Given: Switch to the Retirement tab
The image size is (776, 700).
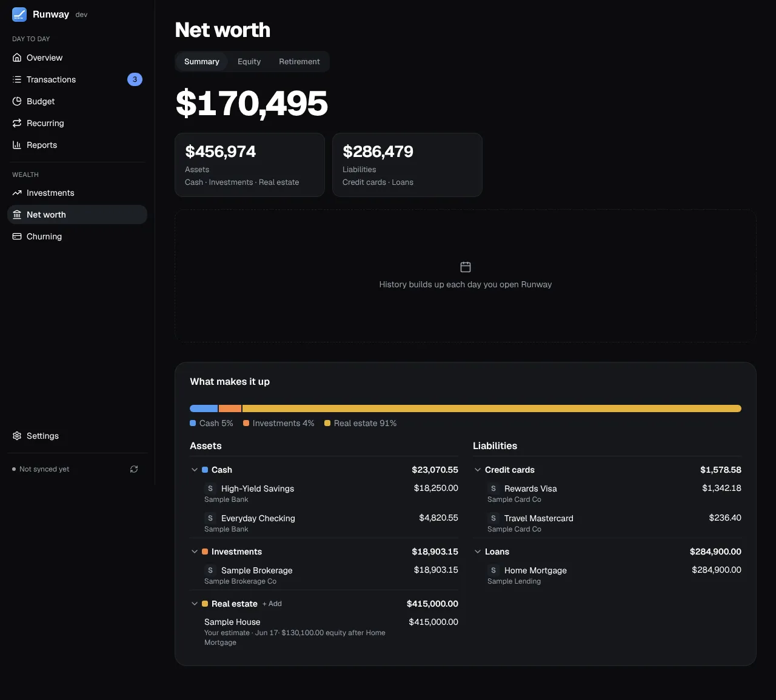Looking at the screenshot, I should click(x=299, y=62).
